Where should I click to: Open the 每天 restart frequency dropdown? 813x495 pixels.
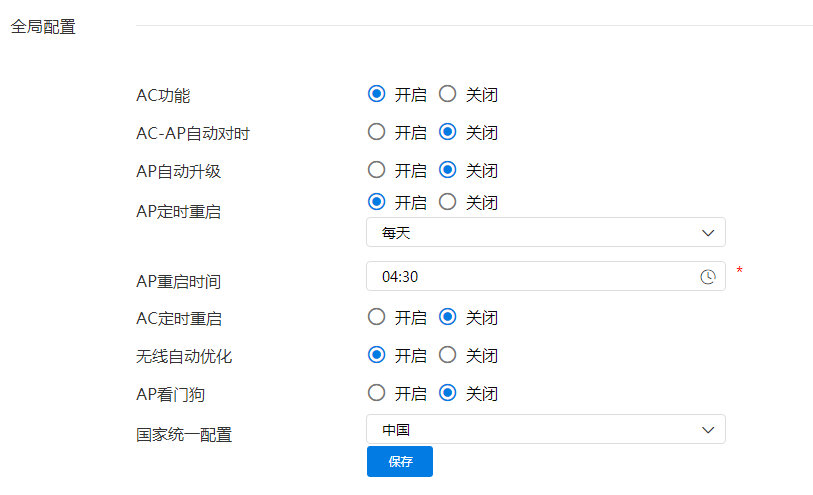click(545, 232)
